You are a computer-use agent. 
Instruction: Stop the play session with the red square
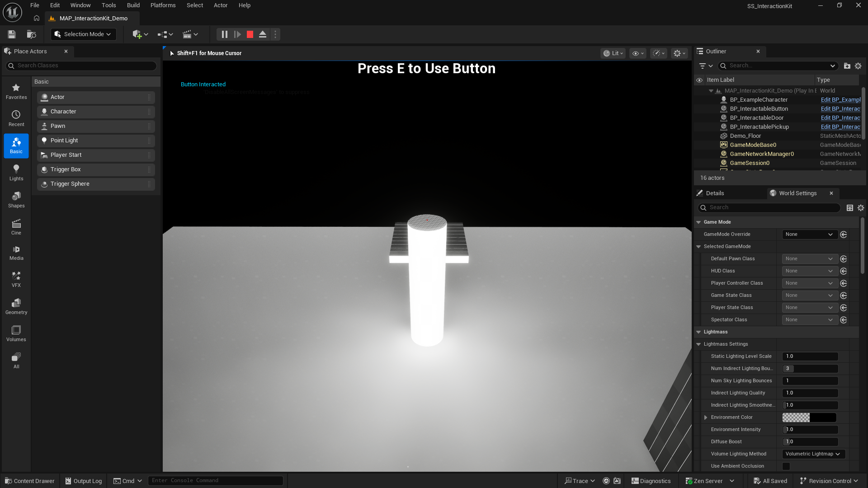[x=250, y=34]
